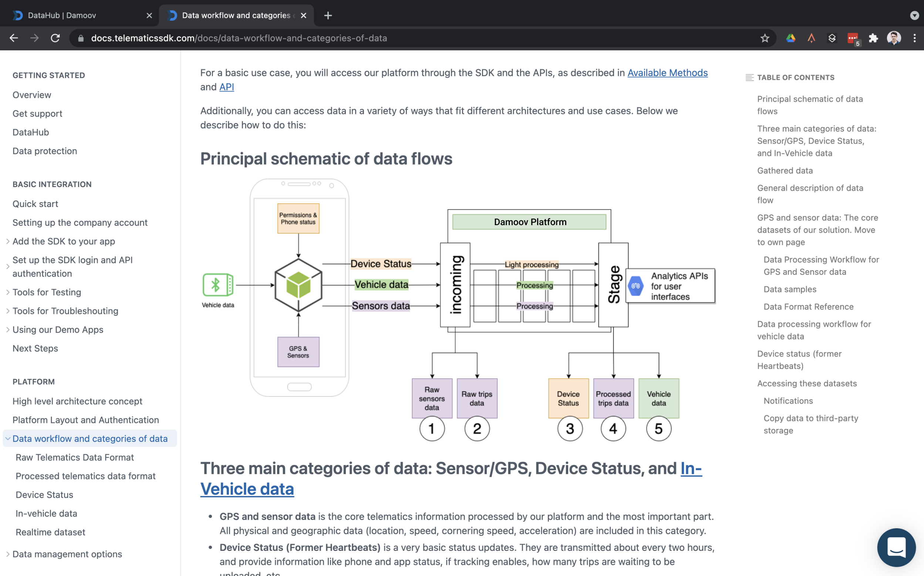Expand the Data management options item
Screen dimensions: 924x576
point(7,553)
